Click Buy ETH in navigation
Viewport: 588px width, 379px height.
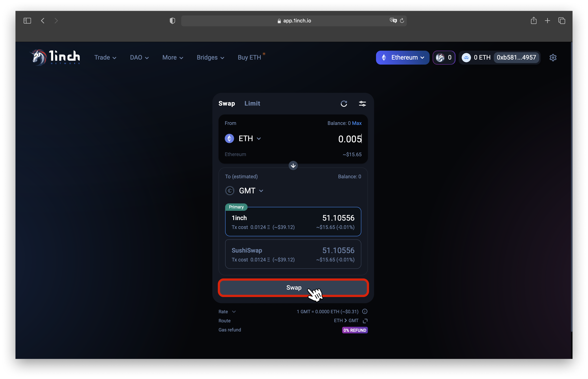[x=249, y=57]
